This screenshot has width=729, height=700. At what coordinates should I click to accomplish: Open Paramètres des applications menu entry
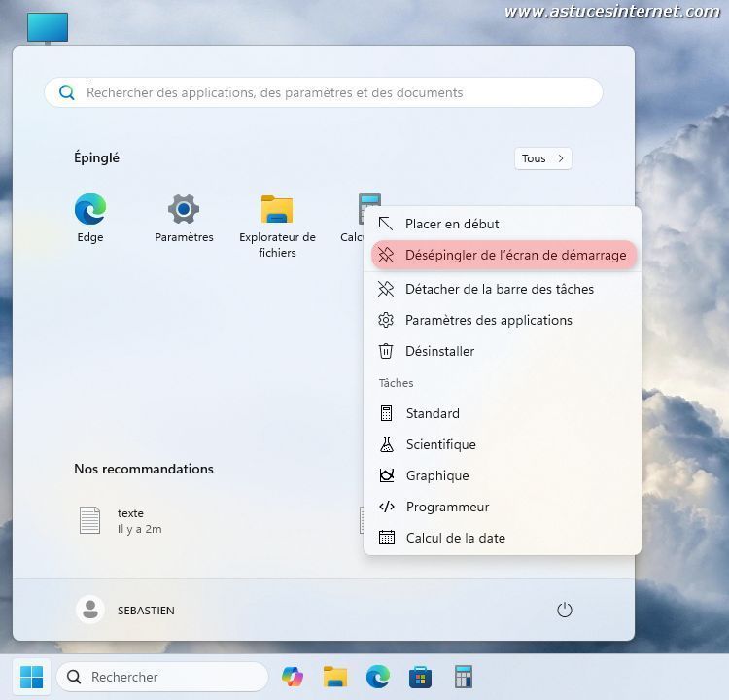488,320
